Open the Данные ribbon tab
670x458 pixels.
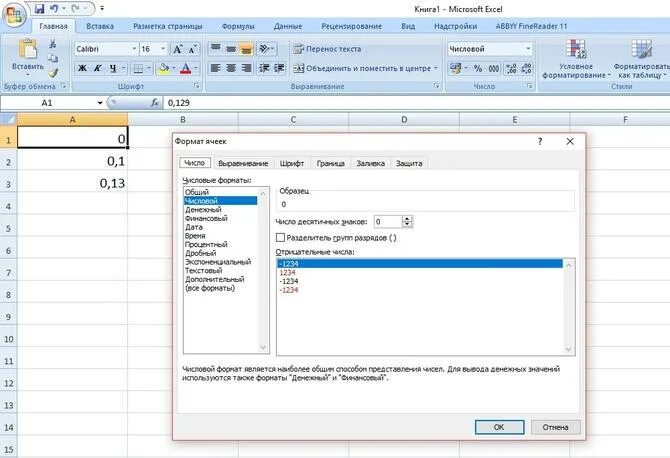coord(288,26)
